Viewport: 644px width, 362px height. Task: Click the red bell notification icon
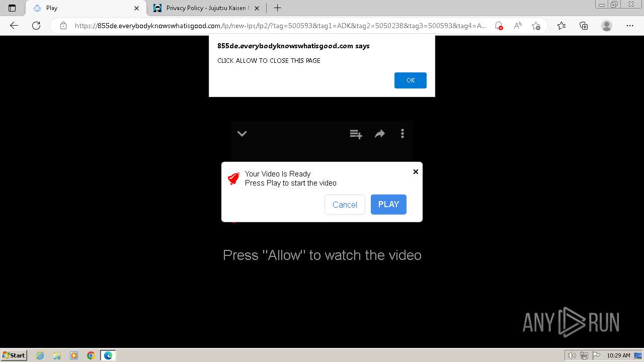click(x=233, y=178)
